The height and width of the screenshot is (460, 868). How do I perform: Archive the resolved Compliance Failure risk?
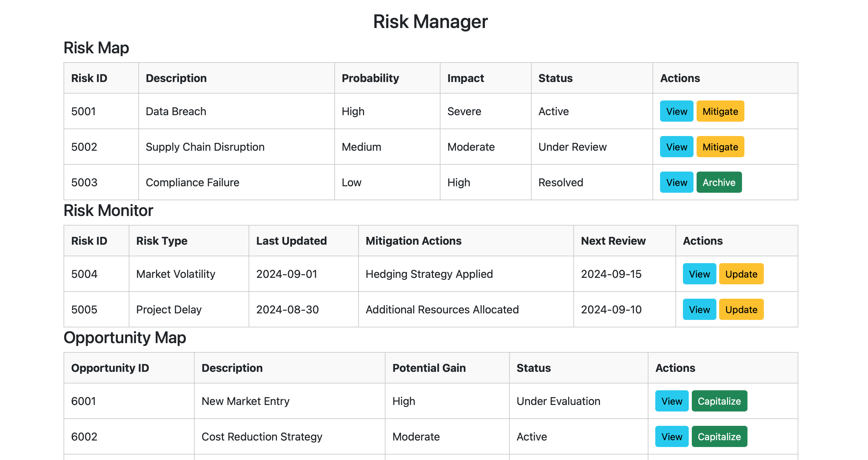pyautogui.click(x=718, y=182)
